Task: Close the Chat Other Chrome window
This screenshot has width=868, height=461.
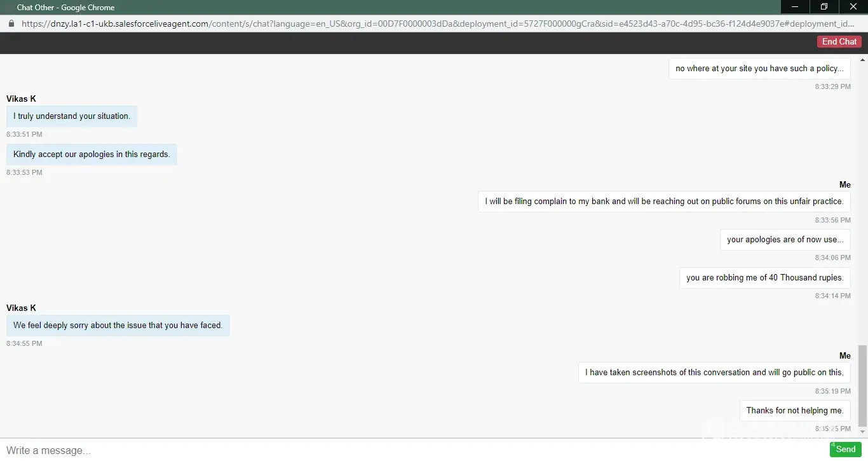Action: tap(853, 7)
